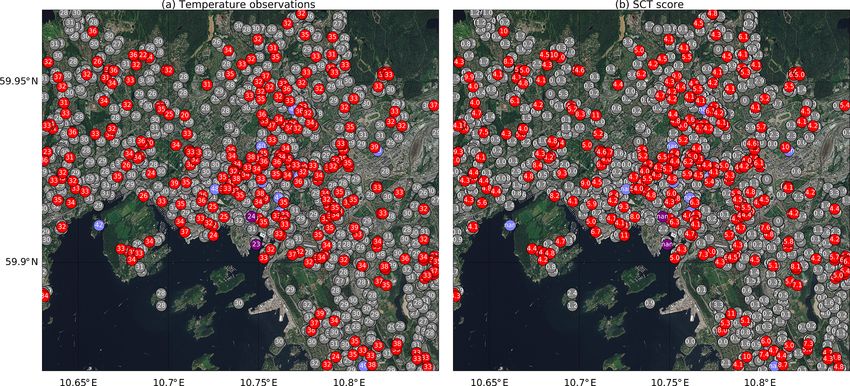Click the 59.95°N latitude label
This screenshot has width=850, height=386.
pos(20,81)
